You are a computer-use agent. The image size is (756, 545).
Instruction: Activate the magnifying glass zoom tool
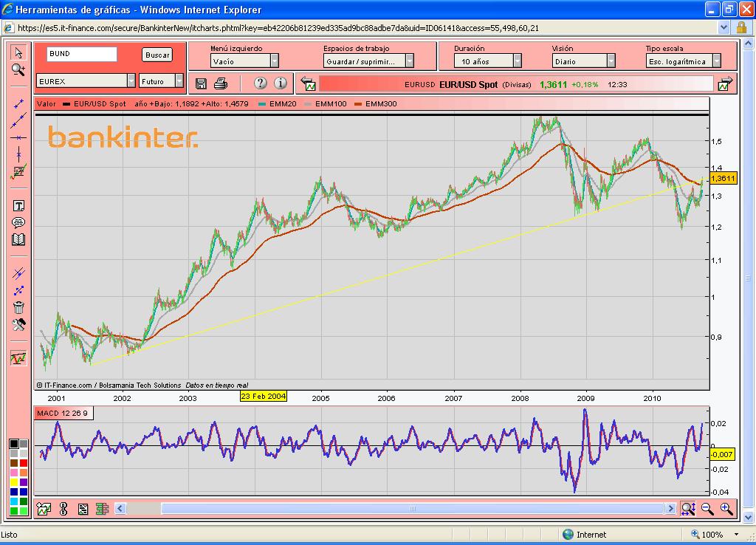pos(18,69)
